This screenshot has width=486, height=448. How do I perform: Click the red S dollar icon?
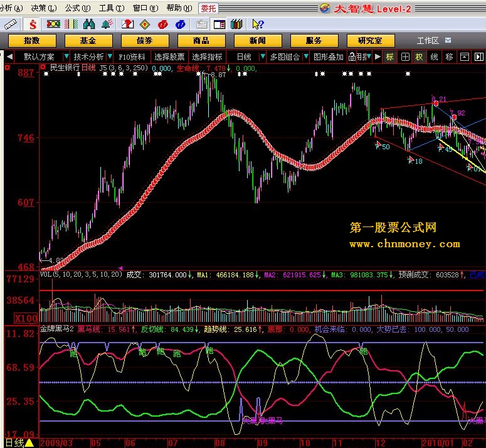point(33,24)
